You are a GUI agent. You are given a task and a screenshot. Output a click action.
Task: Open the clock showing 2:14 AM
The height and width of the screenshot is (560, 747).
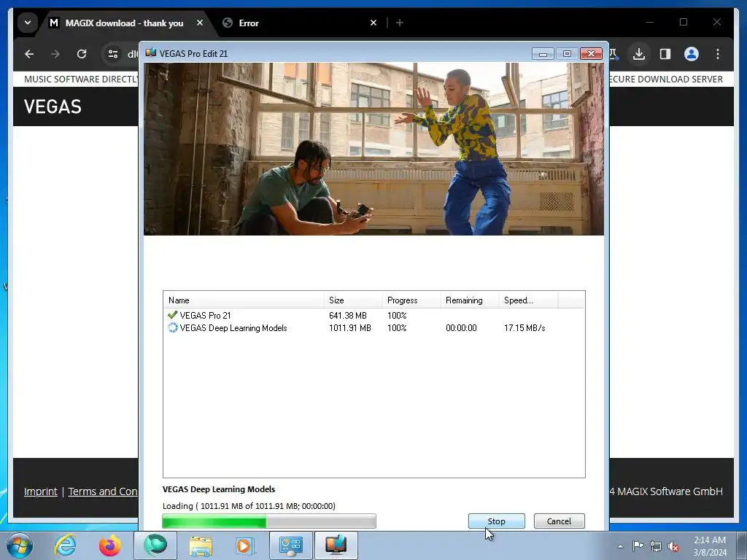[710, 546]
